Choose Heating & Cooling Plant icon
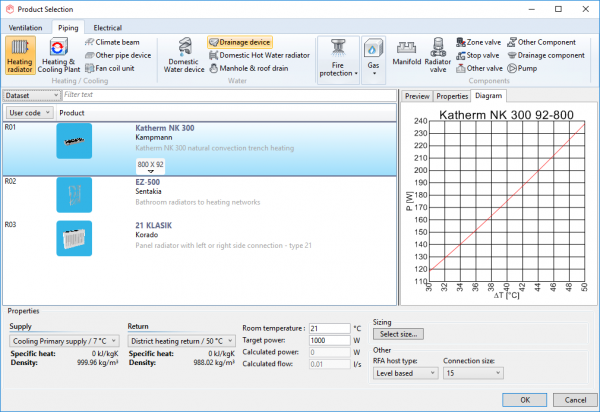Image resolution: width=600 pixels, height=412 pixels. click(59, 56)
